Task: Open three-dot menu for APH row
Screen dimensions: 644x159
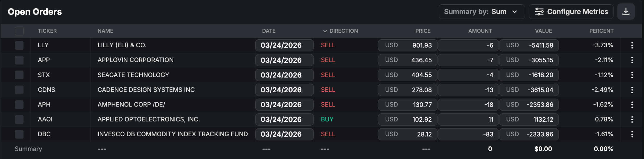Action: click(x=632, y=105)
